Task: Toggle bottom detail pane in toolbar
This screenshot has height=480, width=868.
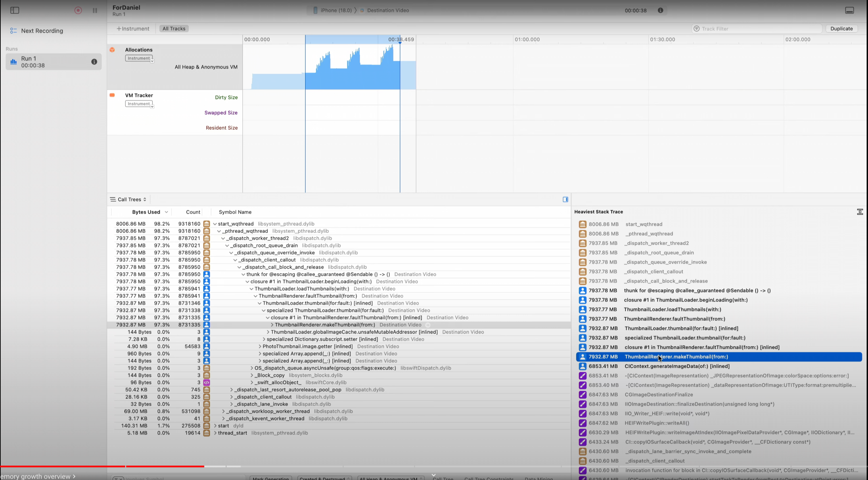Action: (x=849, y=10)
